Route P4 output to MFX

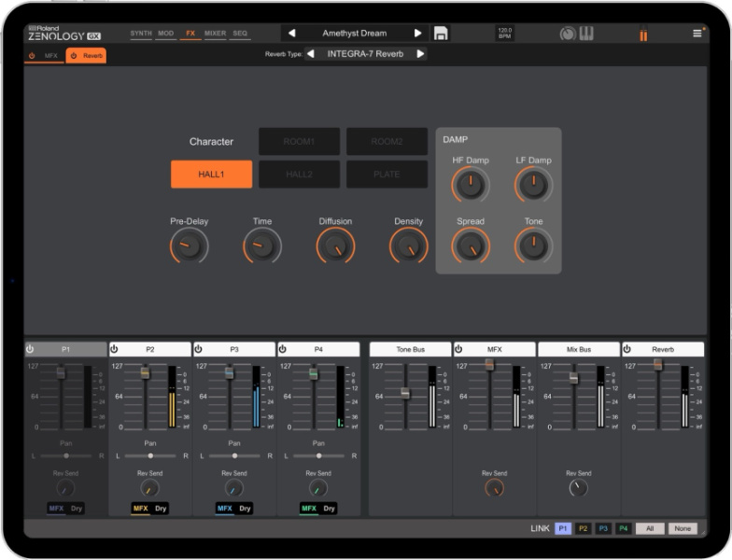[308, 508]
